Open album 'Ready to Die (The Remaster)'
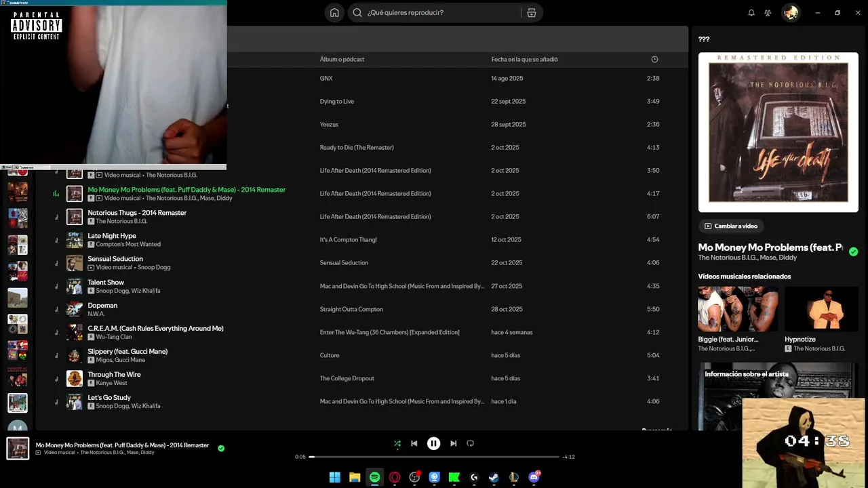Viewport: 868px width, 488px height. [357, 148]
